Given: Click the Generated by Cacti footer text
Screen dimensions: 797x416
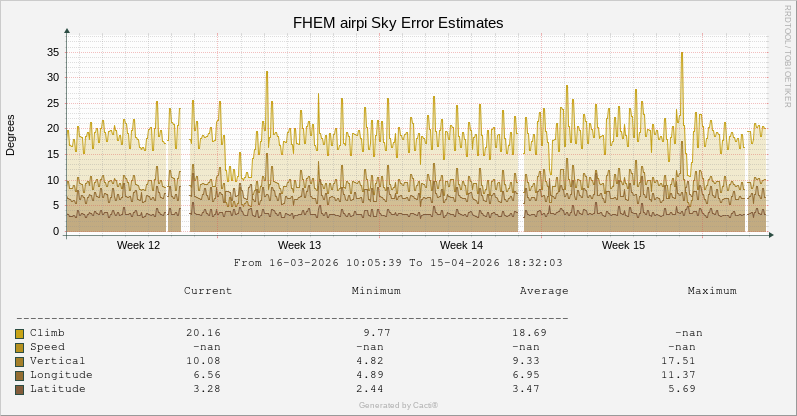Looking at the screenshot, I should pos(398,405).
